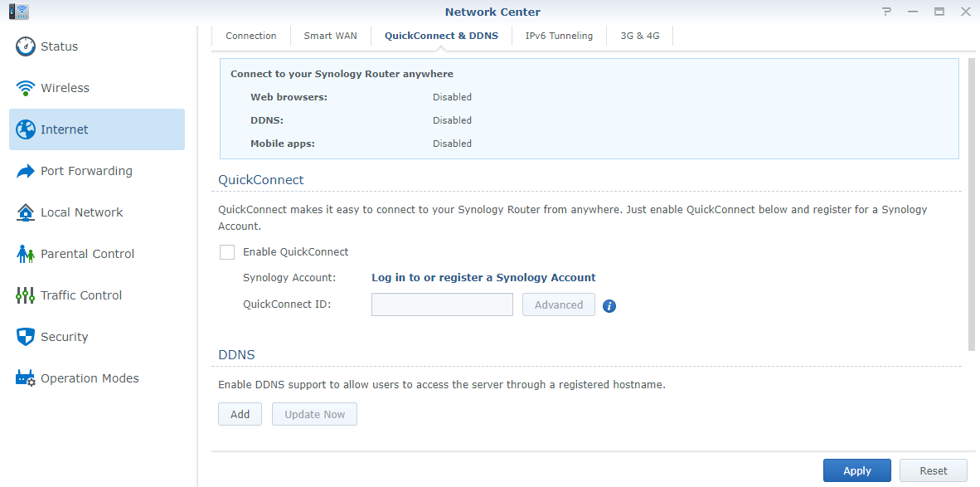This screenshot has height=487, width=980.
Task: Click the Internet globe icon
Action: [x=26, y=129]
